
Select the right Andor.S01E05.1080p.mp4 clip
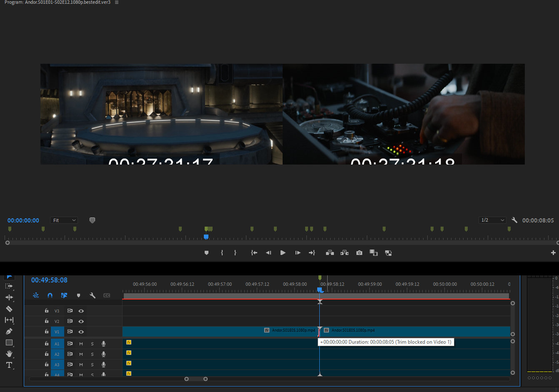click(x=415, y=332)
